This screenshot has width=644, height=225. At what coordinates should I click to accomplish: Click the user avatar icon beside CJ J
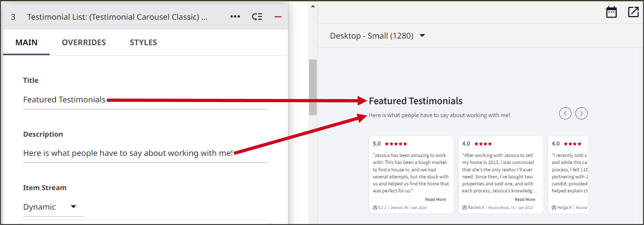point(375,207)
